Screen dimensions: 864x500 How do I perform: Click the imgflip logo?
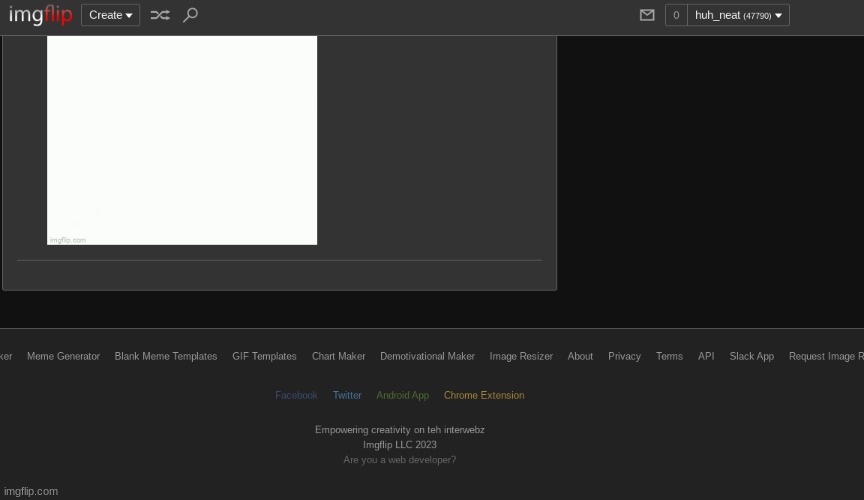[40, 15]
